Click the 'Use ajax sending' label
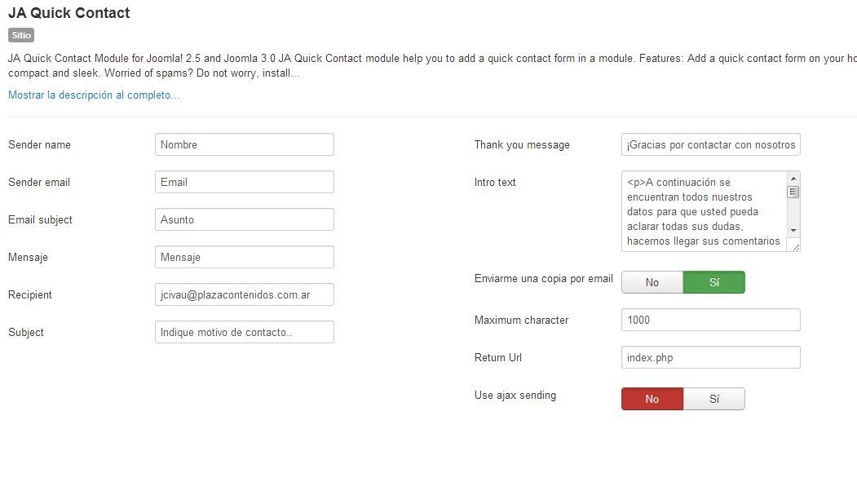Image resolution: width=857 pixels, height=504 pixels. (x=515, y=396)
